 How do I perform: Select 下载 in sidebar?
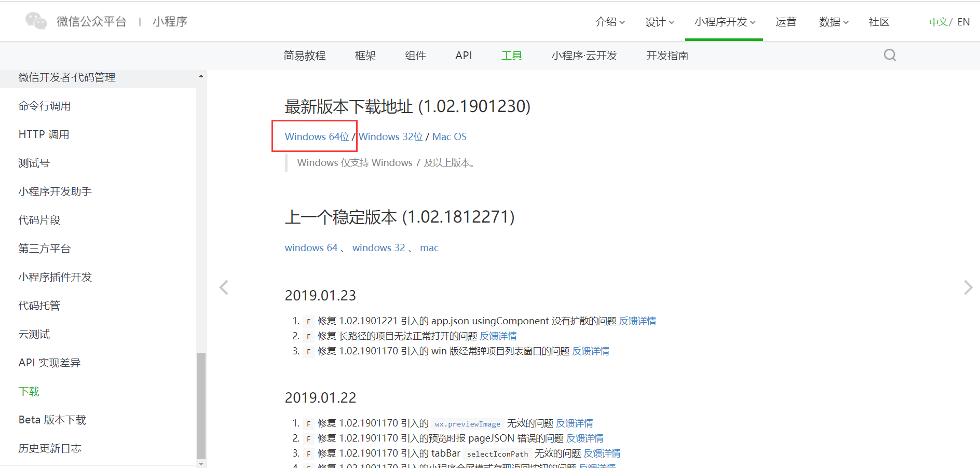[29, 391]
